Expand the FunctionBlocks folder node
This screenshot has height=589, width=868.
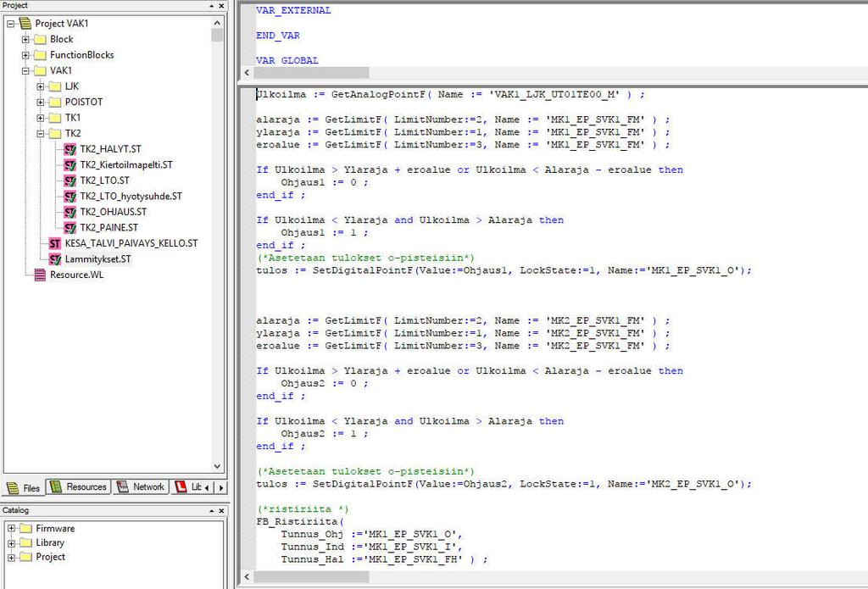(25, 55)
